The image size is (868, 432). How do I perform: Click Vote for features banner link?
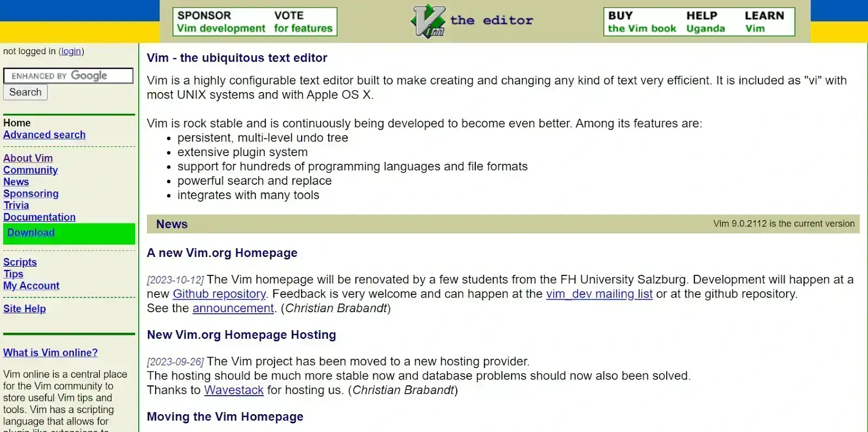pyautogui.click(x=303, y=22)
